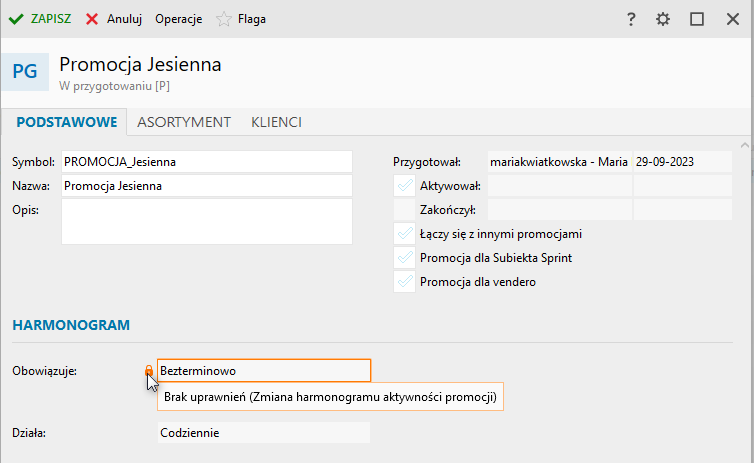Click the Symbol input field
This screenshot has width=754, height=463.
tap(207, 161)
